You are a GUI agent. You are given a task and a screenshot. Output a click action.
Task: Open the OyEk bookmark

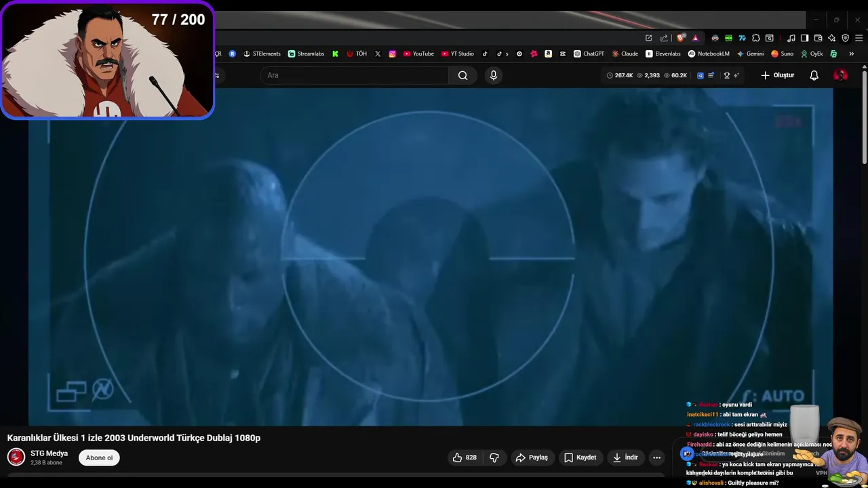[x=812, y=54]
